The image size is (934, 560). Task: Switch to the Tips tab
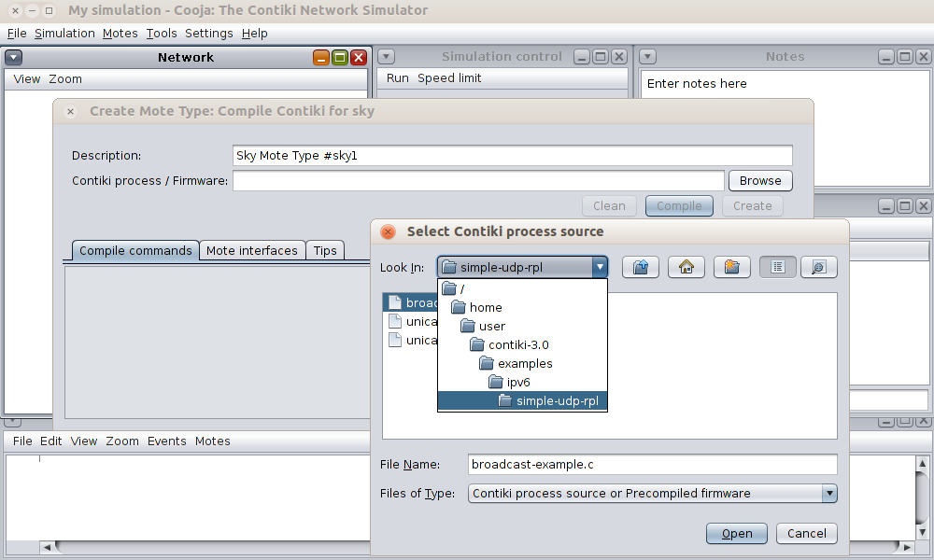click(325, 250)
